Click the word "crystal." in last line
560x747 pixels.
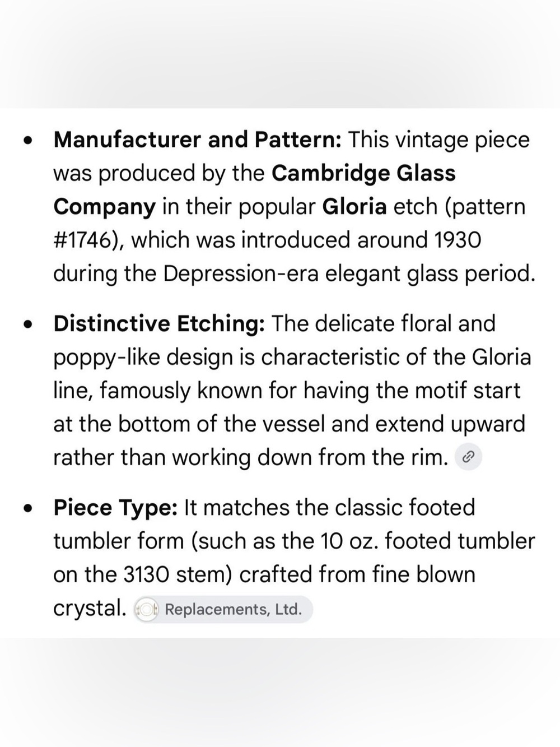[90, 609]
